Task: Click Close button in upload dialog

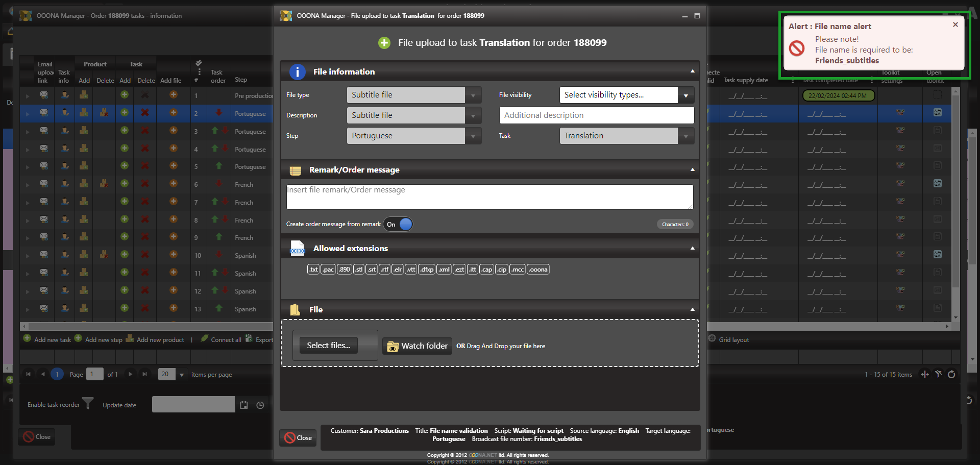Action: coord(298,438)
